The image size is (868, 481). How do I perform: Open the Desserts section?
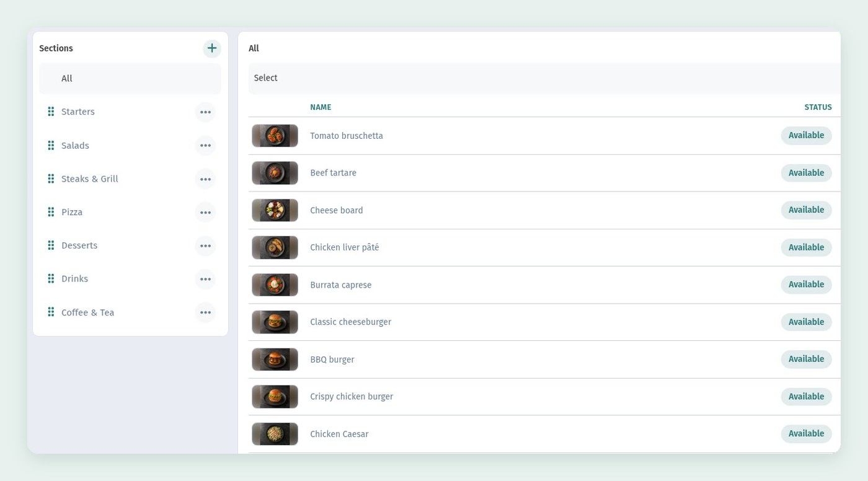point(79,245)
